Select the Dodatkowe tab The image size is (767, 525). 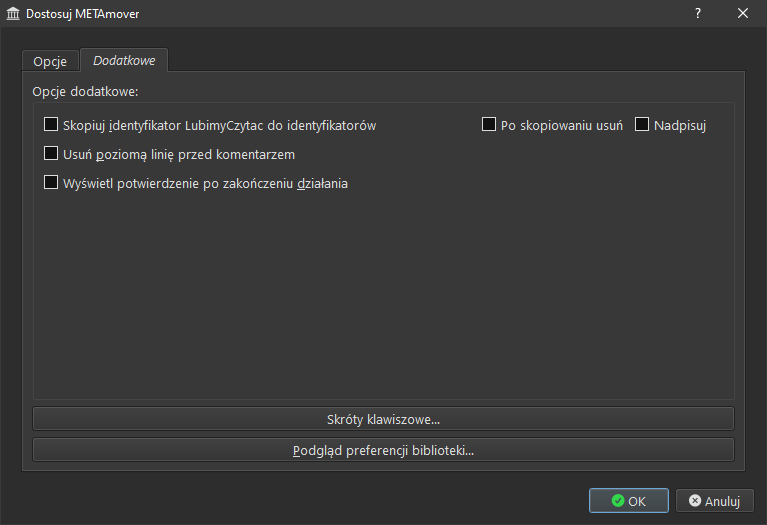click(124, 60)
